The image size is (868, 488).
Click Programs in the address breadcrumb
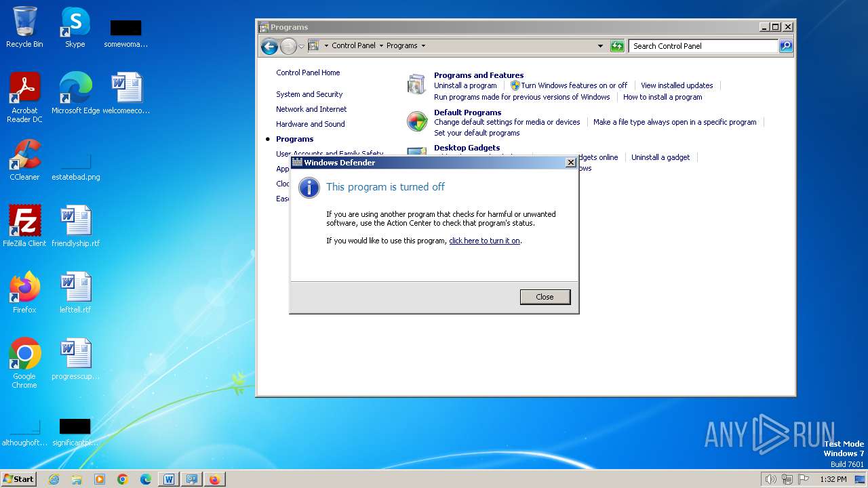402,45
